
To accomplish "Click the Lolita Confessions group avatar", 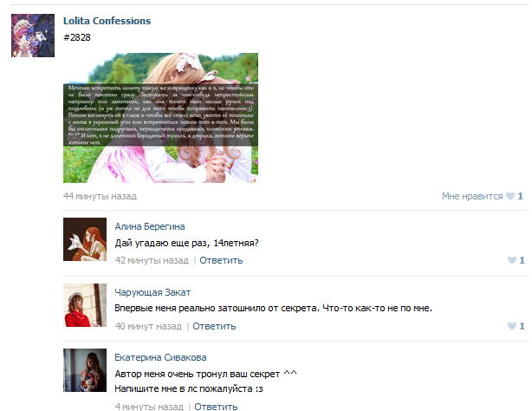I will point(33,36).
